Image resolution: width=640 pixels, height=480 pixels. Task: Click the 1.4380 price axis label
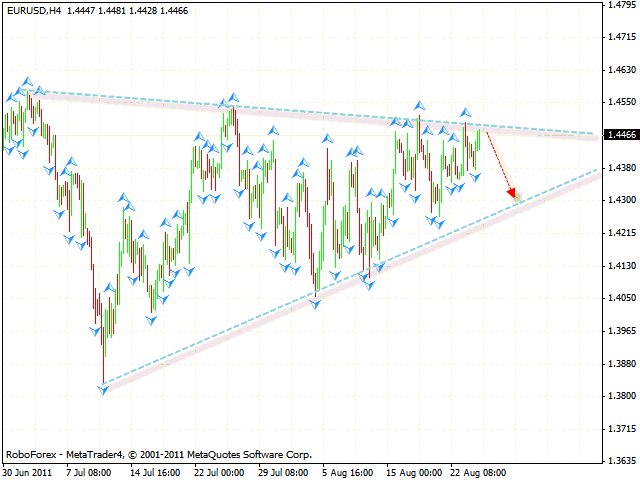[622, 168]
